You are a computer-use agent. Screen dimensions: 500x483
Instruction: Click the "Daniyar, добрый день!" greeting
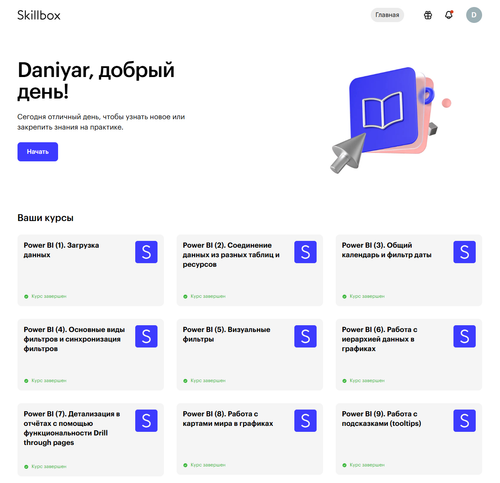click(x=96, y=81)
